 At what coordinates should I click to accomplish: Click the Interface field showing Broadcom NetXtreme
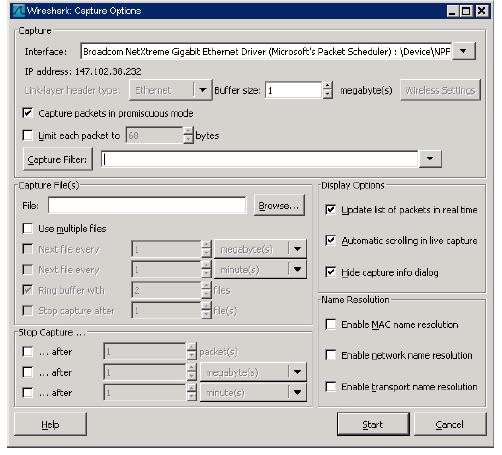(x=267, y=51)
